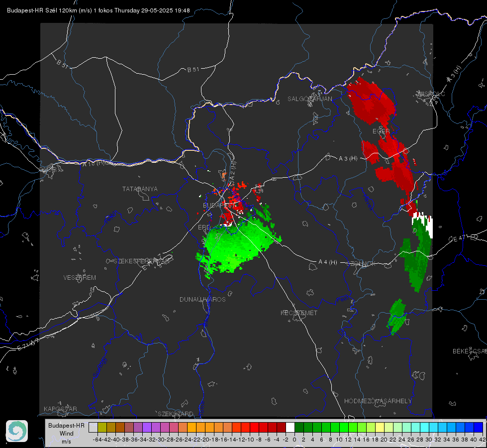Click the SZOLNOK city label
487x448 pixels.
pos(362,263)
